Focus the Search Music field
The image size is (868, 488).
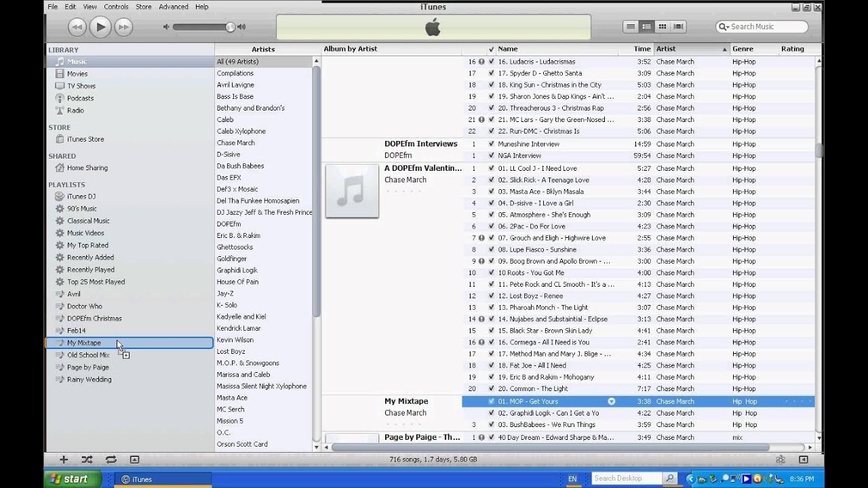(762, 26)
